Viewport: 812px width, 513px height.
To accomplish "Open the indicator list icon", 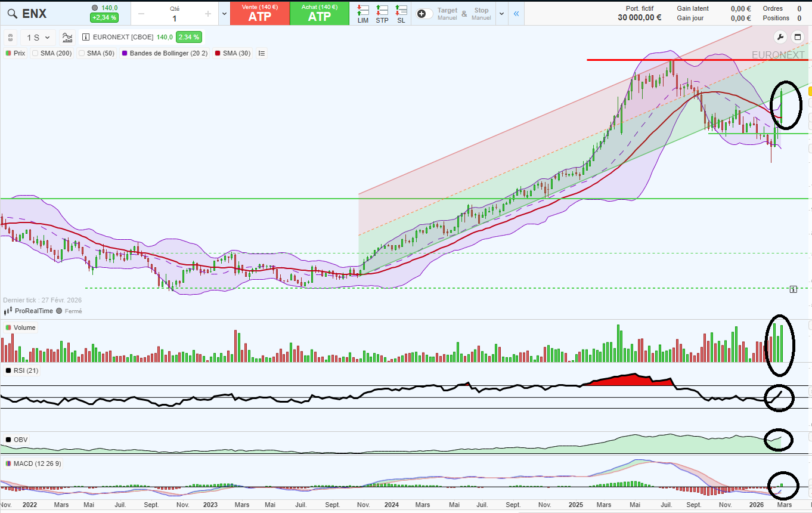I will tap(261, 53).
